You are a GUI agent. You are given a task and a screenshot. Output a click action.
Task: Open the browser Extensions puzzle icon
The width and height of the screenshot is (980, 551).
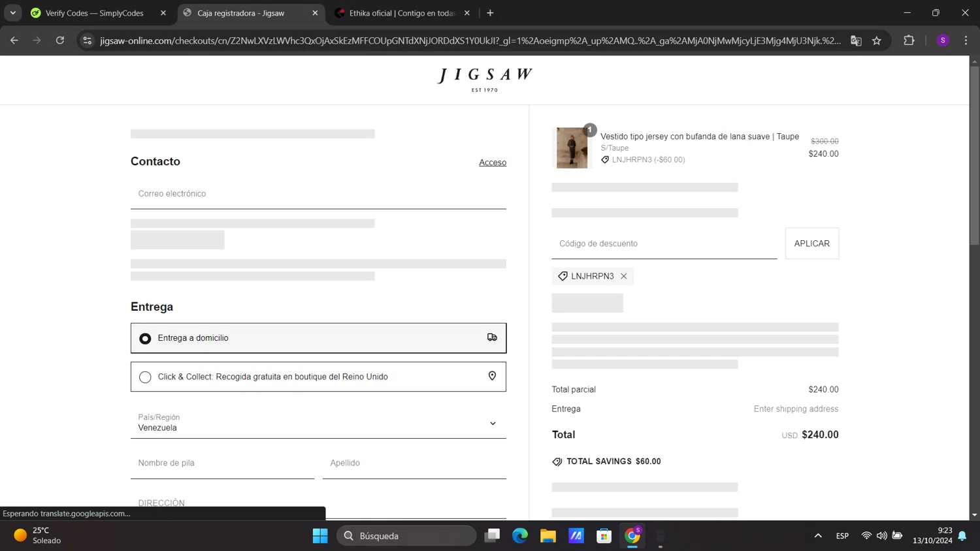coord(909,40)
